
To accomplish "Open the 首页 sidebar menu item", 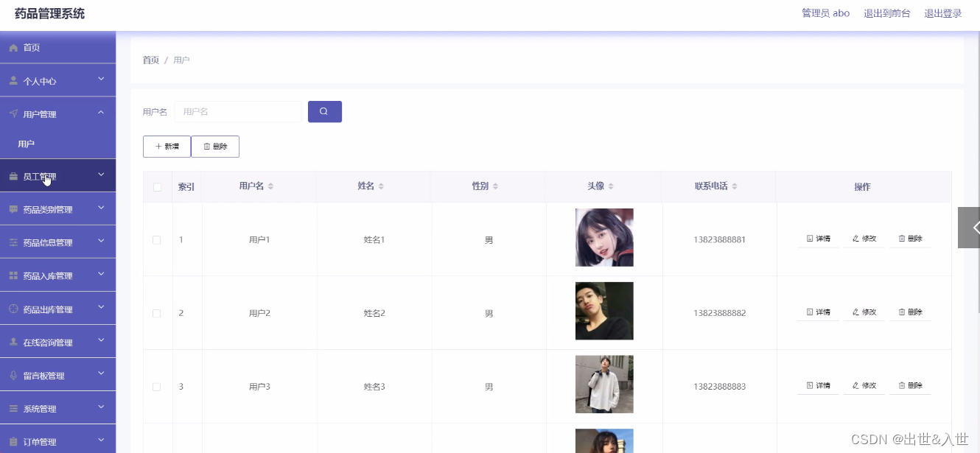I will click(57, 48).
